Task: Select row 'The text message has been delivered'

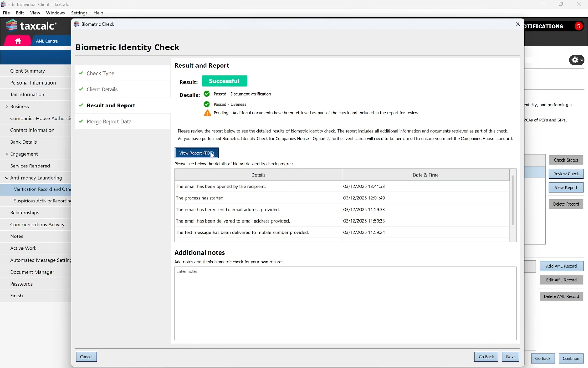Action: (x=342, y=232)
